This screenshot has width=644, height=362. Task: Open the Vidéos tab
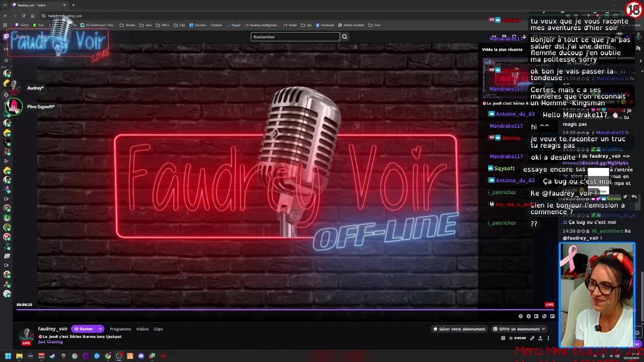[142, 329]
